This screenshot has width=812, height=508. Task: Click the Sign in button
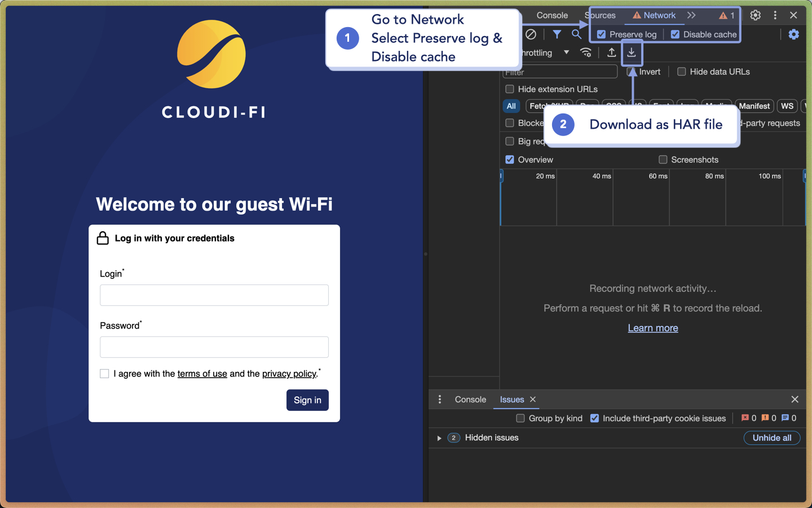pos(307,400)
